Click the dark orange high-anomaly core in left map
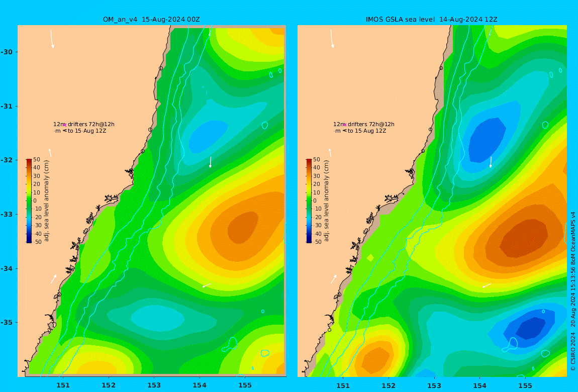578x392 pixels. (x=242, y=227)
